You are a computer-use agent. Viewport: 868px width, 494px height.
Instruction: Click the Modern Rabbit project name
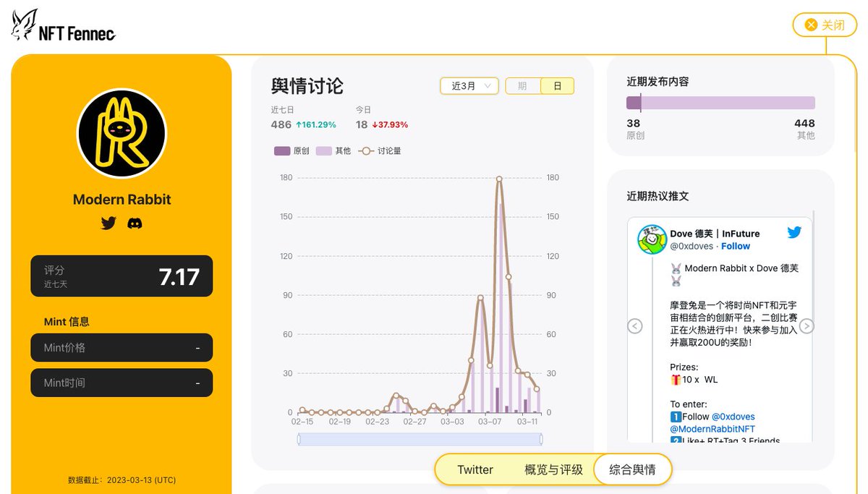click(x=122, y=200)
